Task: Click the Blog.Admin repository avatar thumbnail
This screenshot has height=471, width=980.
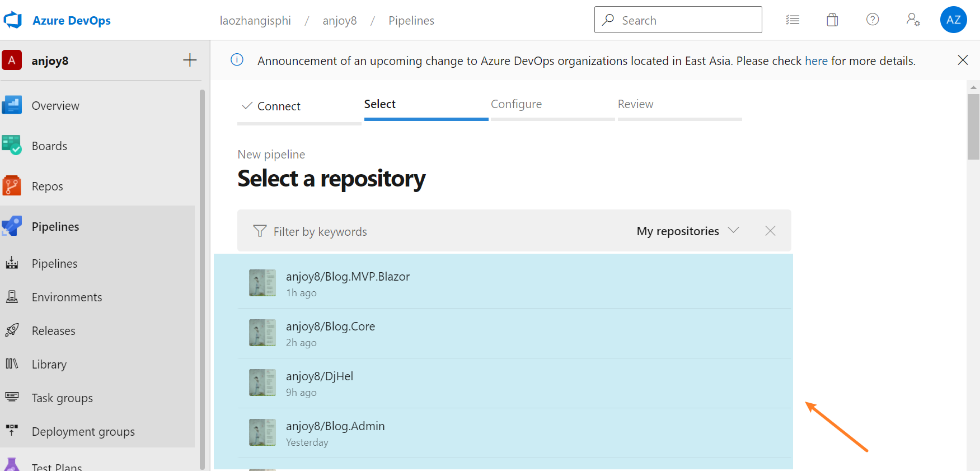Action: click(262, 432)
